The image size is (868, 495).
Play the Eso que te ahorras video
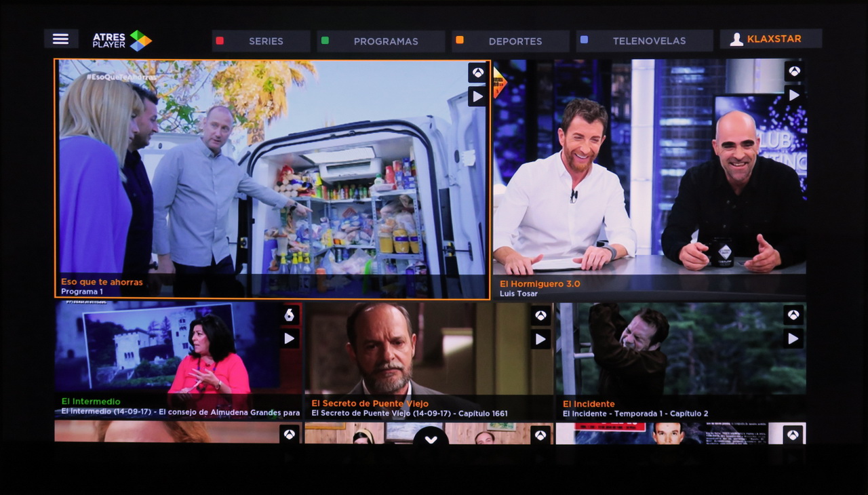click(477, 96)
